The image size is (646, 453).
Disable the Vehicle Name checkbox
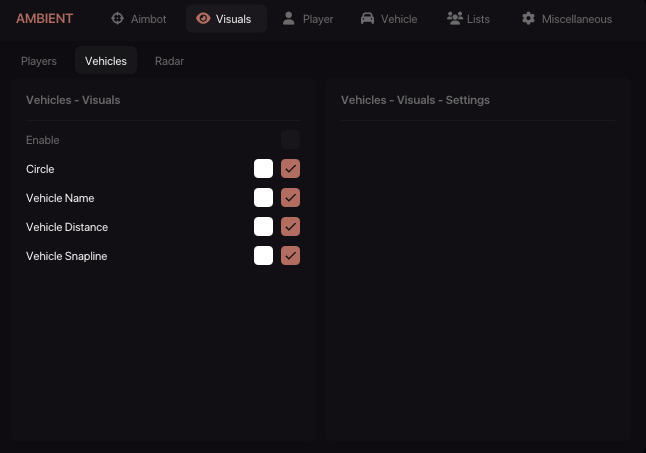click(x=290, y=198)
